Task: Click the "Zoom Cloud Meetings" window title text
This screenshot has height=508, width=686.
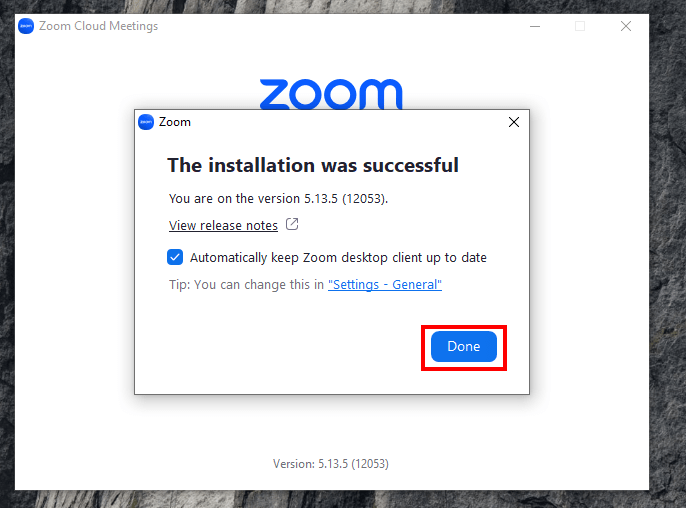Action: (x=98, y=26)
